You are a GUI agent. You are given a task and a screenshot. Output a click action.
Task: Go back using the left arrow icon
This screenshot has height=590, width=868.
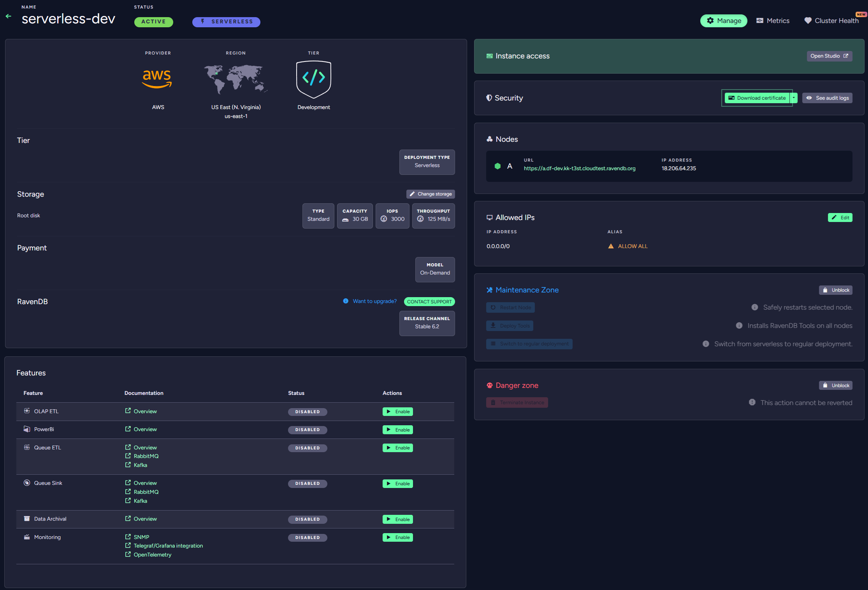point(9,16)
